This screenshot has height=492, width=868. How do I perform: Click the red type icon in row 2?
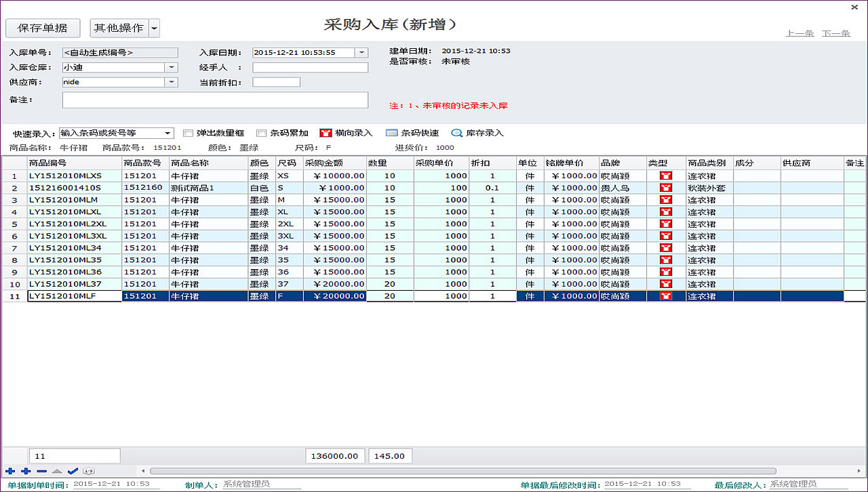point(666,188)
